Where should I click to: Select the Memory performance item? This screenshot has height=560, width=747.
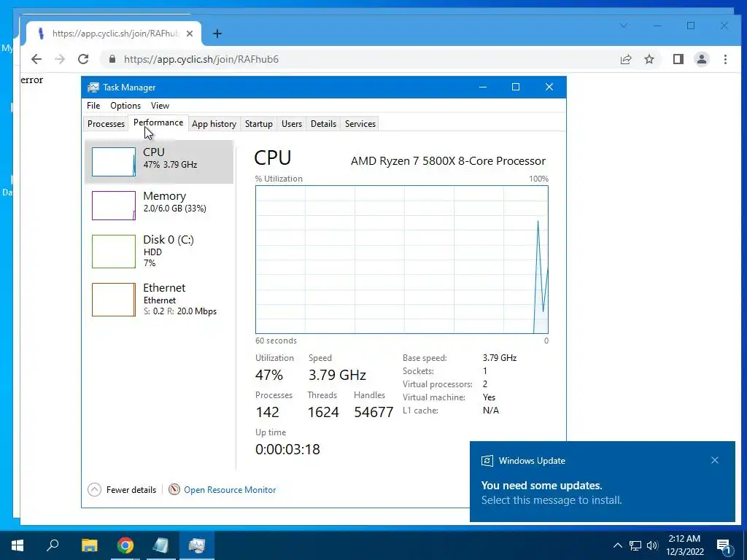point(159,205)
